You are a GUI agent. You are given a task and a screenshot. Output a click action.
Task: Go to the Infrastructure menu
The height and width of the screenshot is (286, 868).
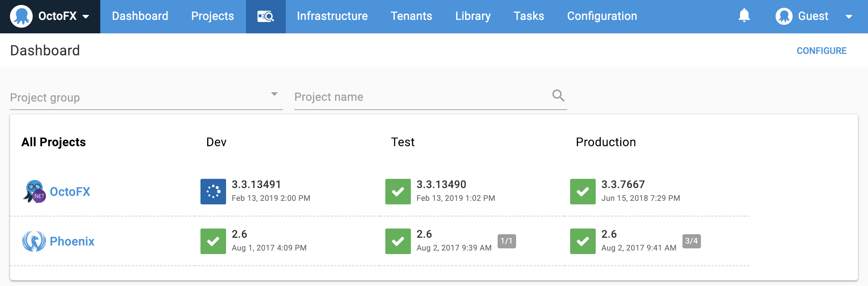coord(332,16)
